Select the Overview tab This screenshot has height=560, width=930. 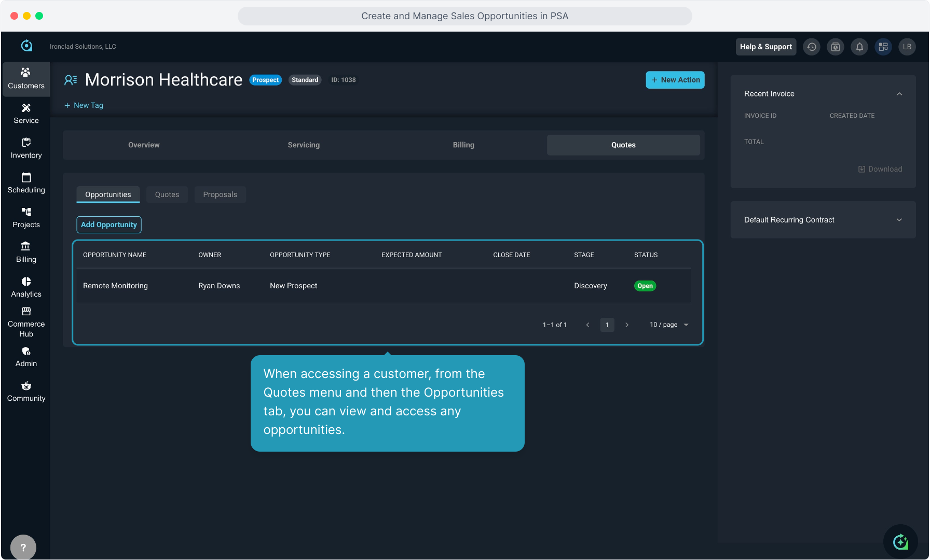click(x=144, y=145)
